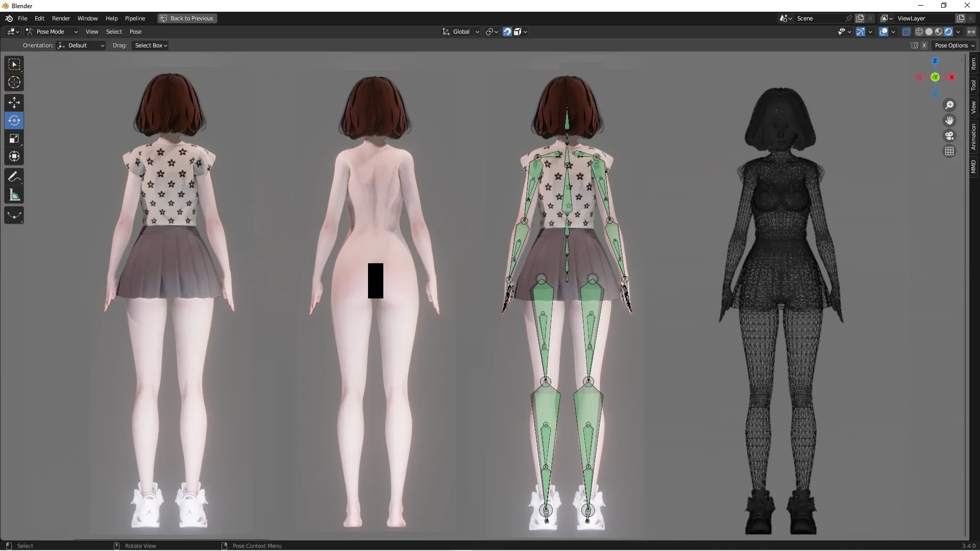
Task: Open the overlays options dropdown arrow
Action: pos(893,32)
